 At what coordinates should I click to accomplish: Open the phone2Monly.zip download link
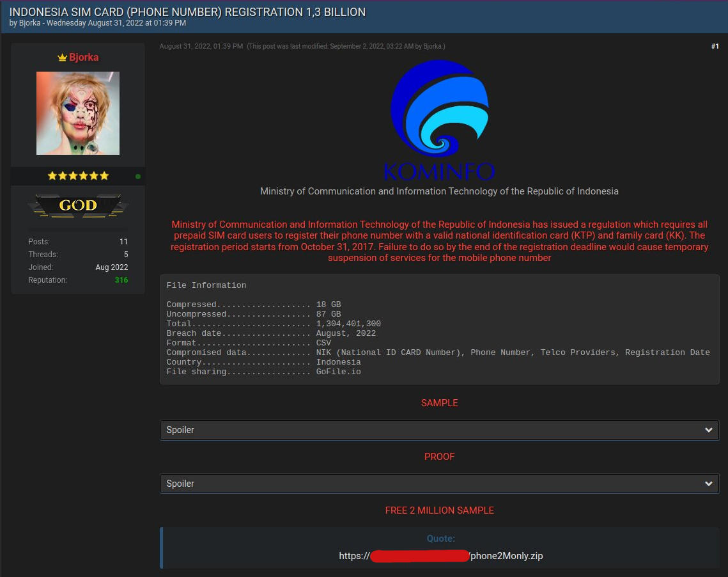(440, 556)
